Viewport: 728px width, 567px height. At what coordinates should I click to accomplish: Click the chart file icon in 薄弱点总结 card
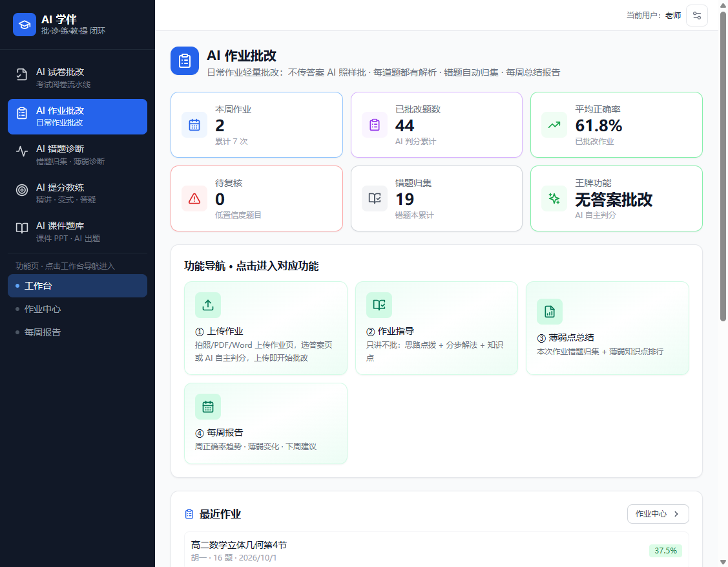click(x=550, y=312)
